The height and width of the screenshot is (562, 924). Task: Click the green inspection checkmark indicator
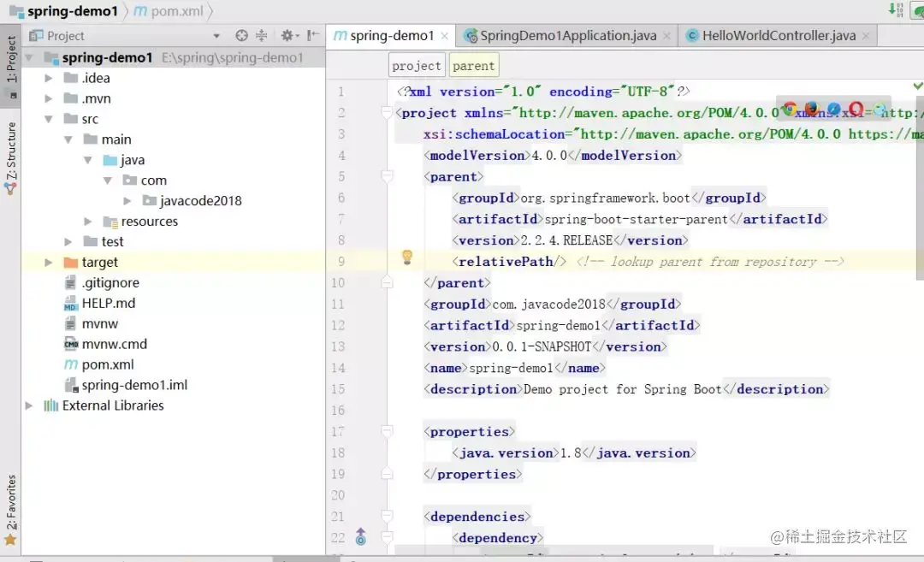click(x=917, y=86)
